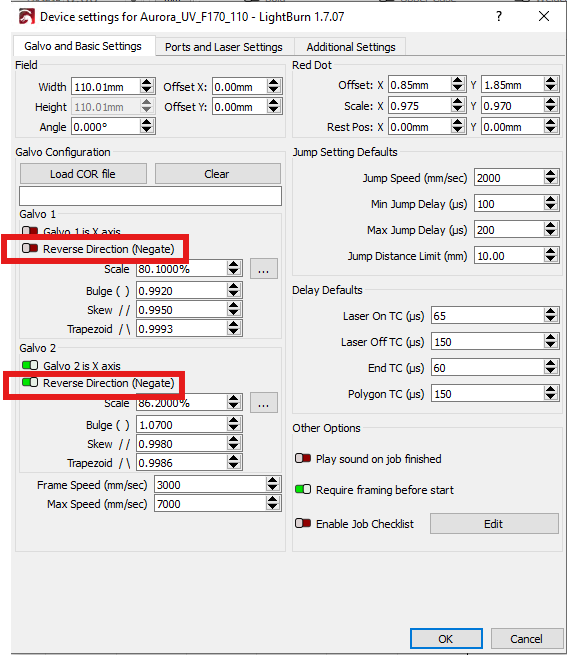Open Galvo 2 scale ellipsis button
Image resolution: width=567 pixels, height=655 pixels.
(x=264, y=403)
